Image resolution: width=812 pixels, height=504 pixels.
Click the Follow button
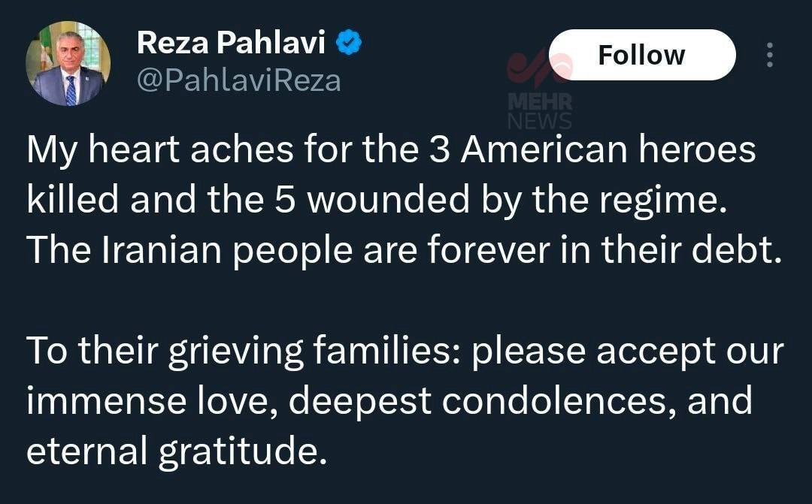(x=641, y=55)
